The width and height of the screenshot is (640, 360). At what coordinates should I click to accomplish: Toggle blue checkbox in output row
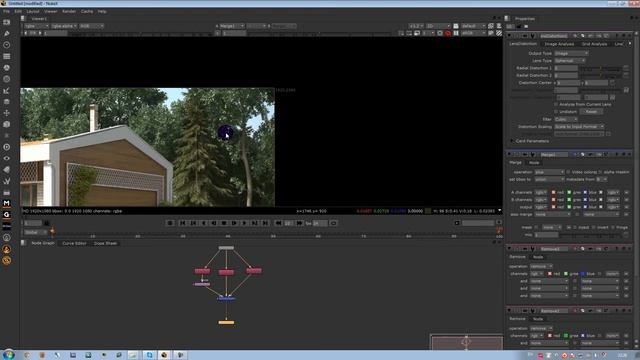pyautogui.click(x=585, y=207)
